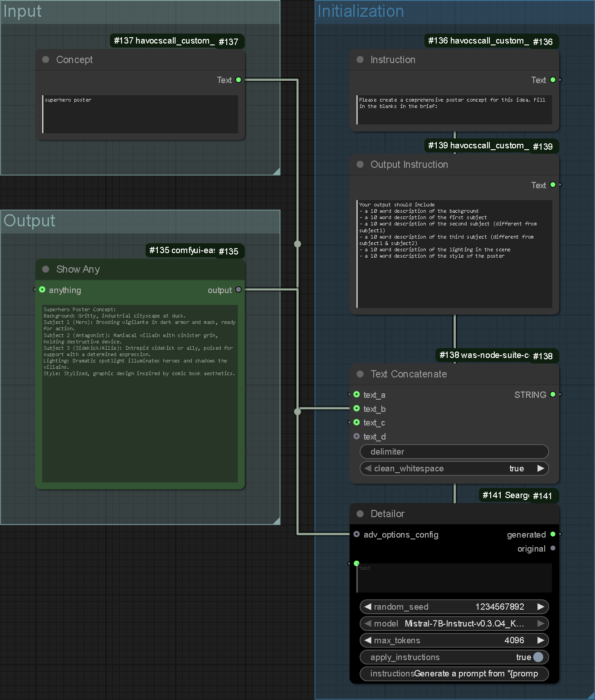Click the link junction near text_b
This screenshot has width=595, height=700.
point(297,411)
